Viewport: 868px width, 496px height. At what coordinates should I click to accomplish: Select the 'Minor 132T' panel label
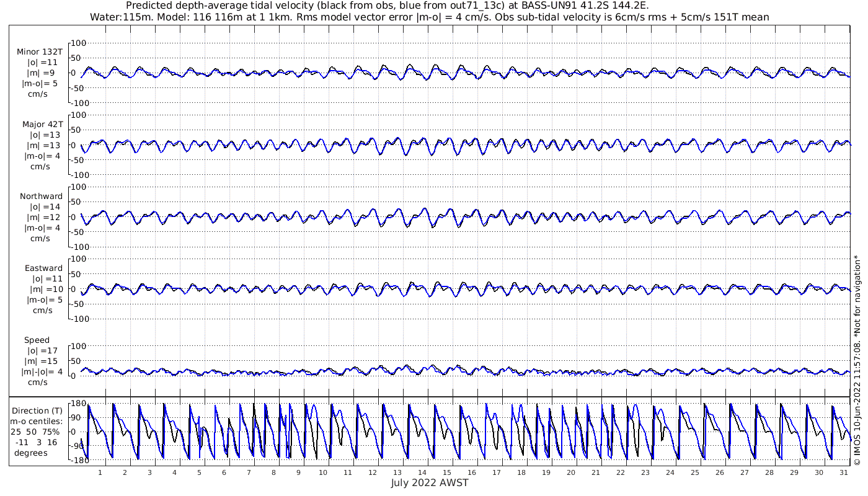click(x=40, y=52)
